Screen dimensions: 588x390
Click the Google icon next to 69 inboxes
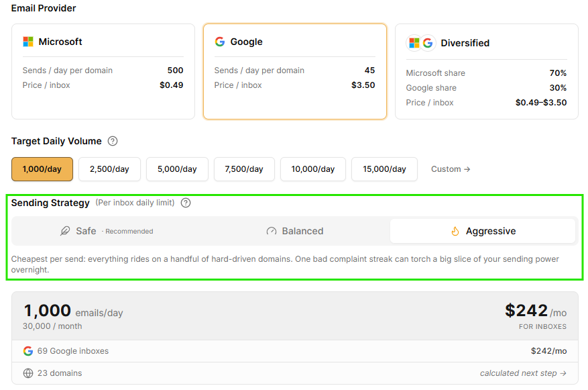point(28,351)
